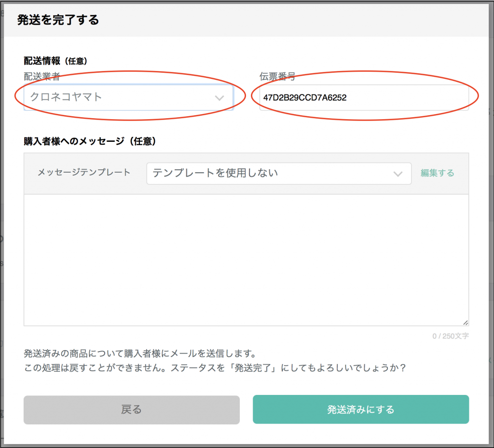Click the 戻る back button
494x448 pixels.
click(131, 409)
